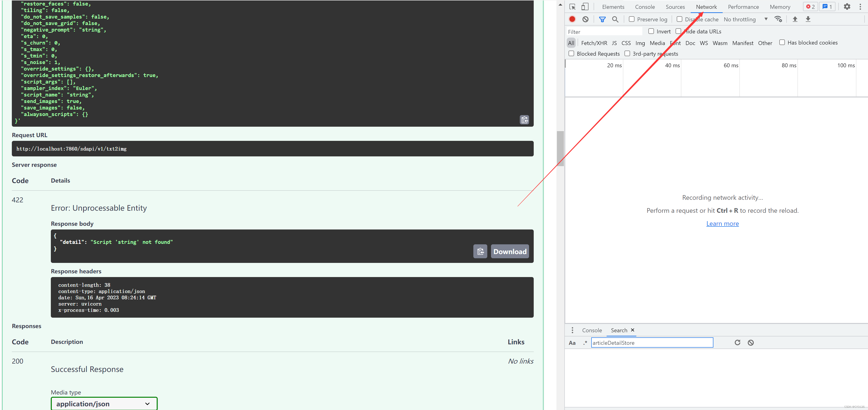Click the articleDetailStore search input field
868x410 pixels.
coord(652,343)
